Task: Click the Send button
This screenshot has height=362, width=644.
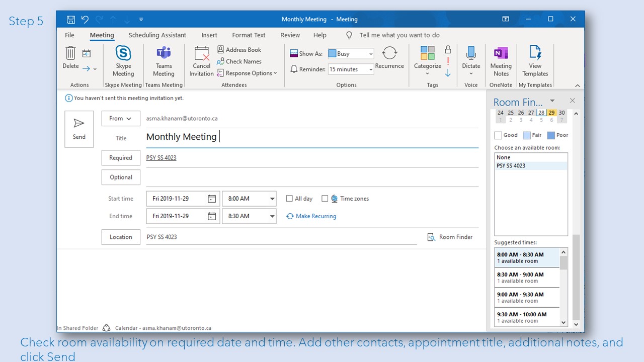Action: click(79, 129)
